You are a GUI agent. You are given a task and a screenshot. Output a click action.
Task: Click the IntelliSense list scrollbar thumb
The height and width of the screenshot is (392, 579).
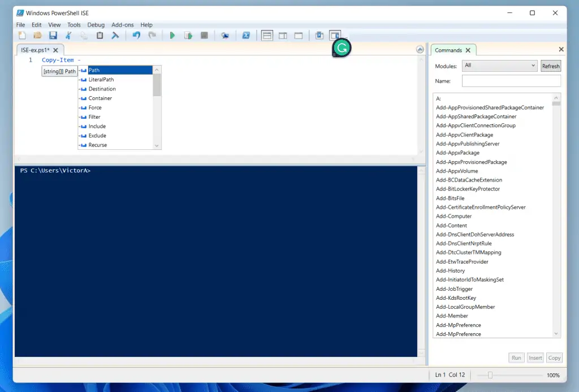tap(157, 85)
